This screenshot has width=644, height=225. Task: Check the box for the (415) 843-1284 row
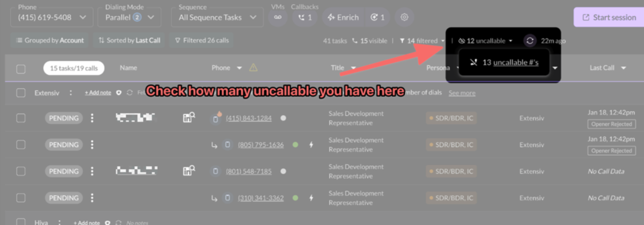click(21, 118)
